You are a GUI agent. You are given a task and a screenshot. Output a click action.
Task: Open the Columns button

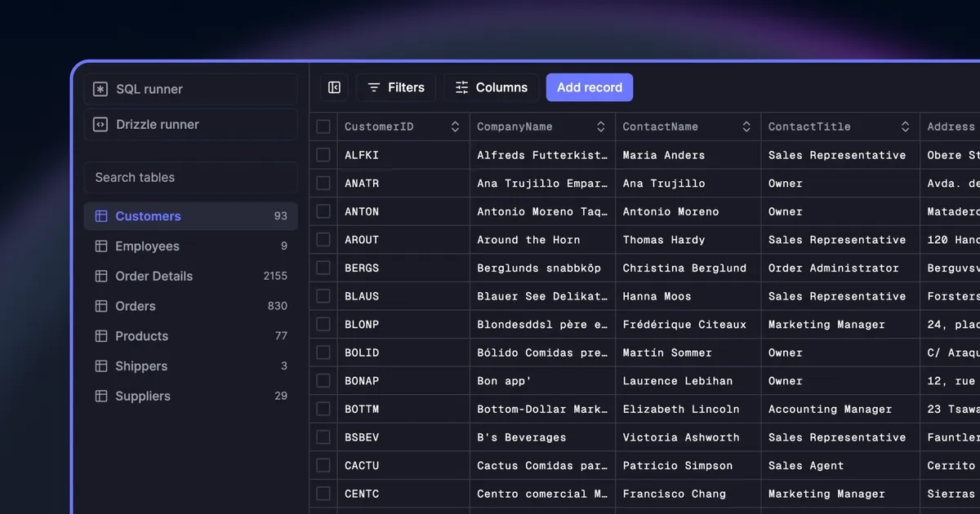pos(492,87)
